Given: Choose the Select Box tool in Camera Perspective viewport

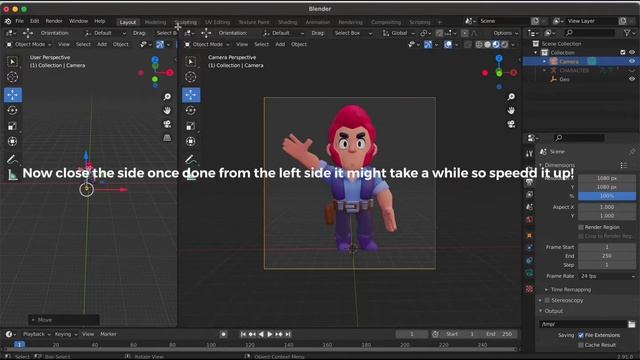Looking at the screenshot, I should point(191,62).
